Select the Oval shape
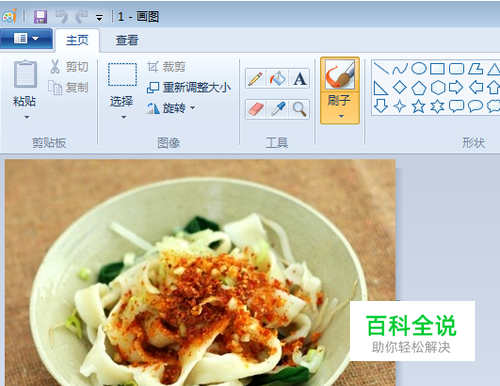The height and width of the screenshot is (386, 500). pyautogui.click(x=419, y=69)
